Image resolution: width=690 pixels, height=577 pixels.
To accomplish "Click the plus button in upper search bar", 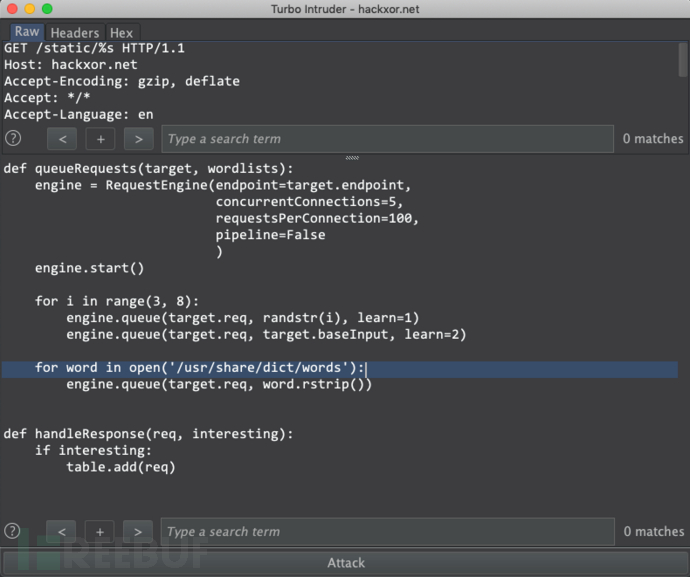I will (100, 139).
